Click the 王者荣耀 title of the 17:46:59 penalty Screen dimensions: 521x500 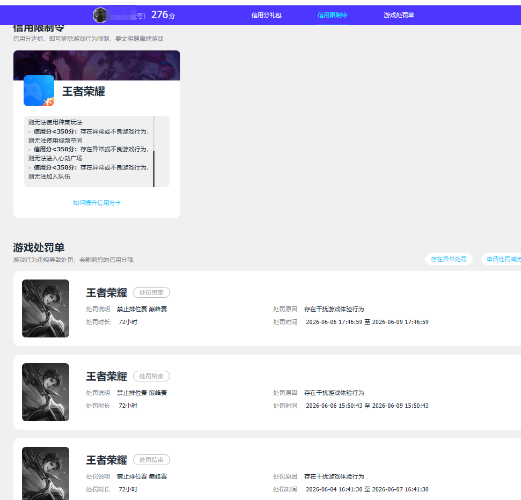(107, 293)
